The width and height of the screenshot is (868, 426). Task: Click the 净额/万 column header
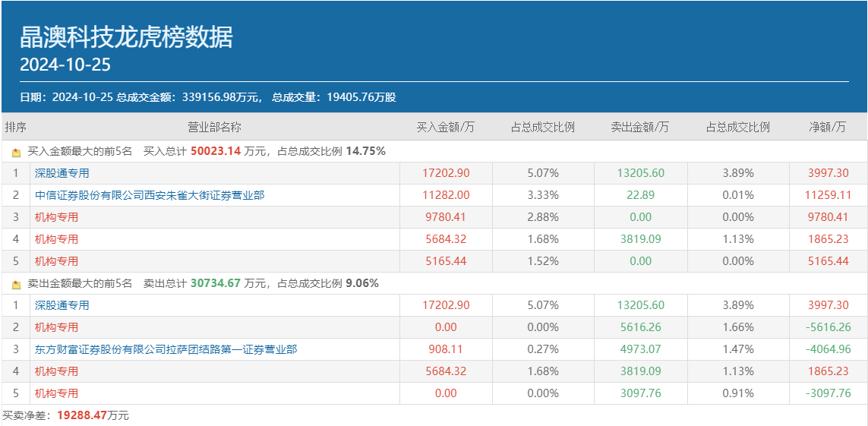(828, 127)
